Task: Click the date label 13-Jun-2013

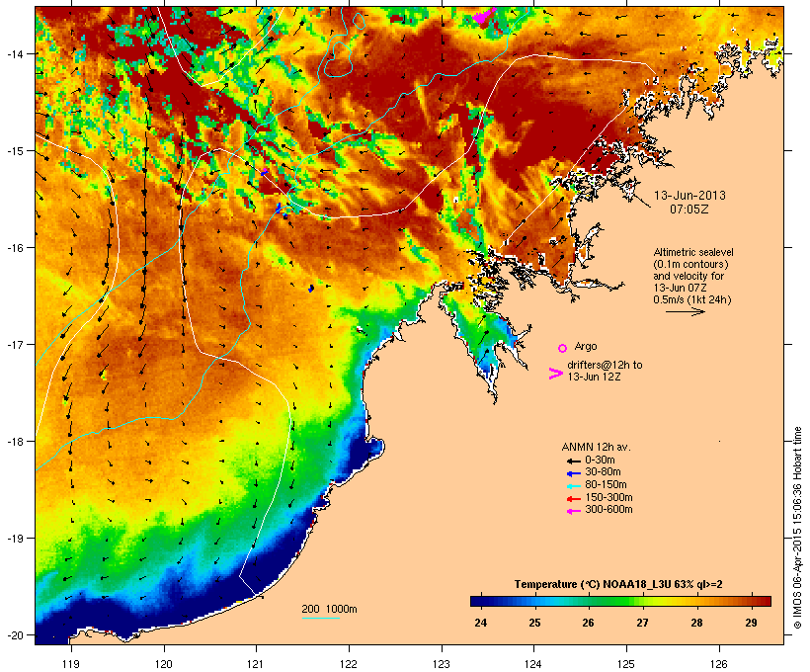Action: 689,196
